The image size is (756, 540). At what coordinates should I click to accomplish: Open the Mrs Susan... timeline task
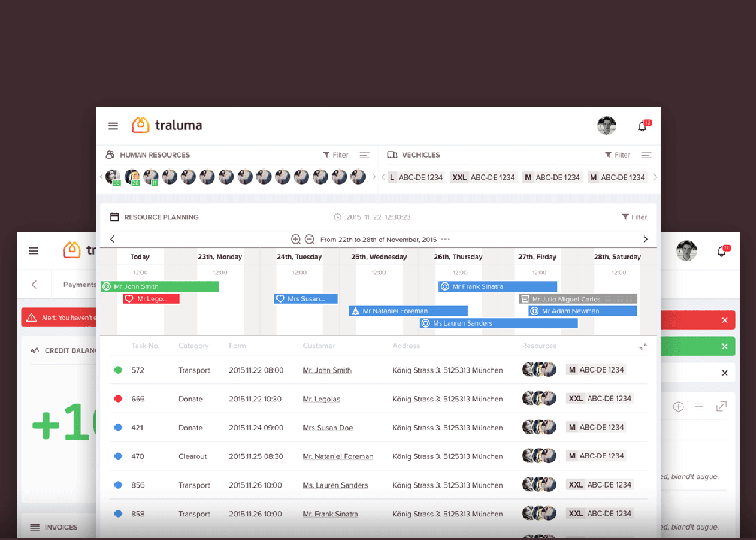click(306, 299)
